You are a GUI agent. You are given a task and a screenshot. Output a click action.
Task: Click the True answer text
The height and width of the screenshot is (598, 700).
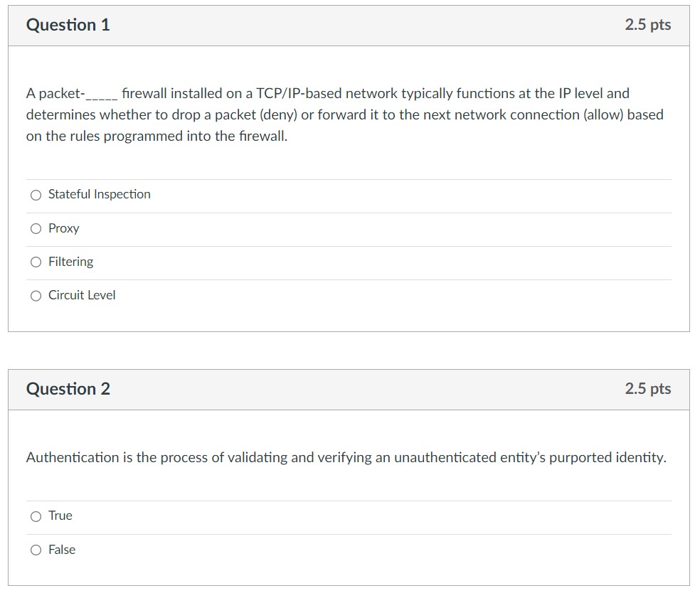[60, 516]
